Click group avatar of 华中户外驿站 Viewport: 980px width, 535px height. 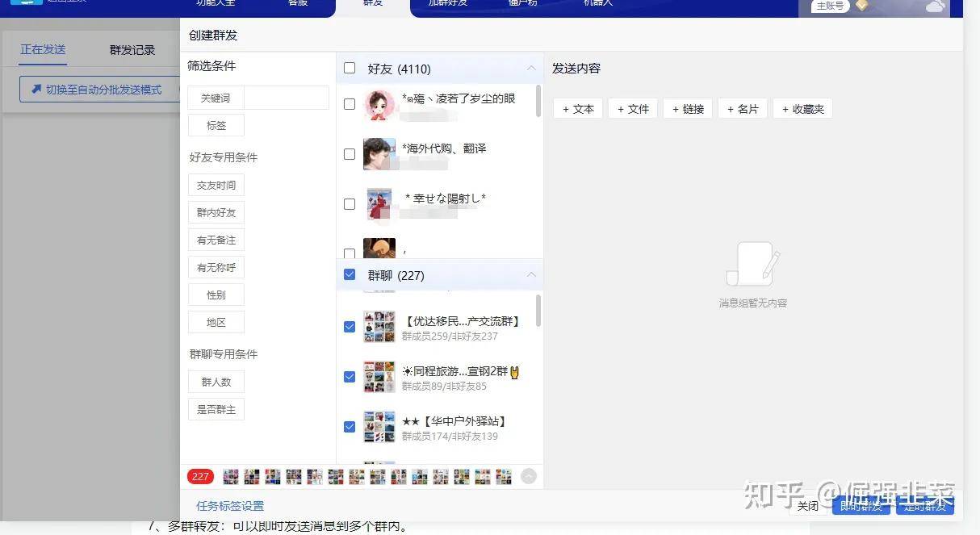(x=379, y=427)
